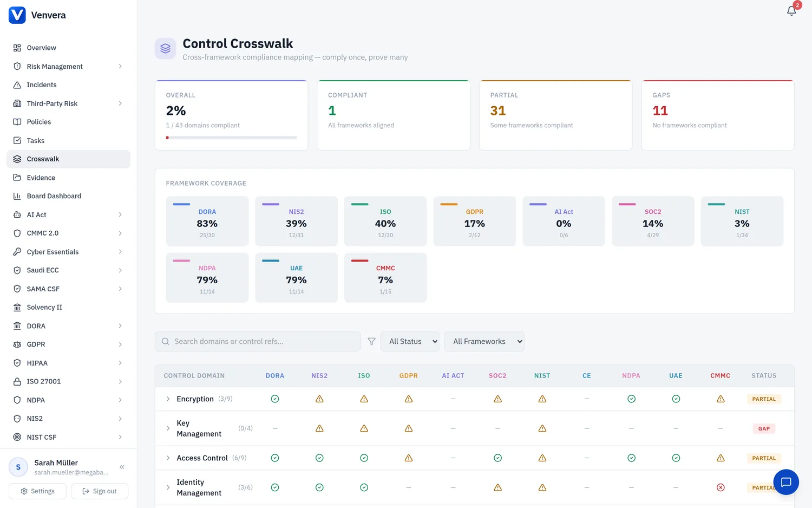Click DORA check icon in Encryption row
The width and height of the screenshot is (812, 508).
275,399
